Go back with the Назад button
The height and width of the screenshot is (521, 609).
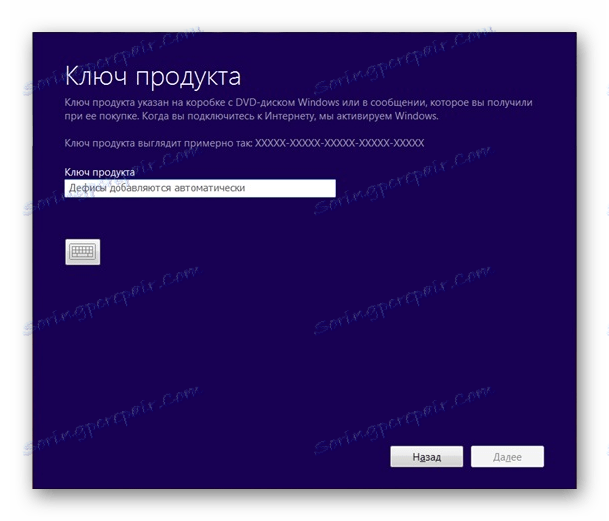[x=426, y=457]
